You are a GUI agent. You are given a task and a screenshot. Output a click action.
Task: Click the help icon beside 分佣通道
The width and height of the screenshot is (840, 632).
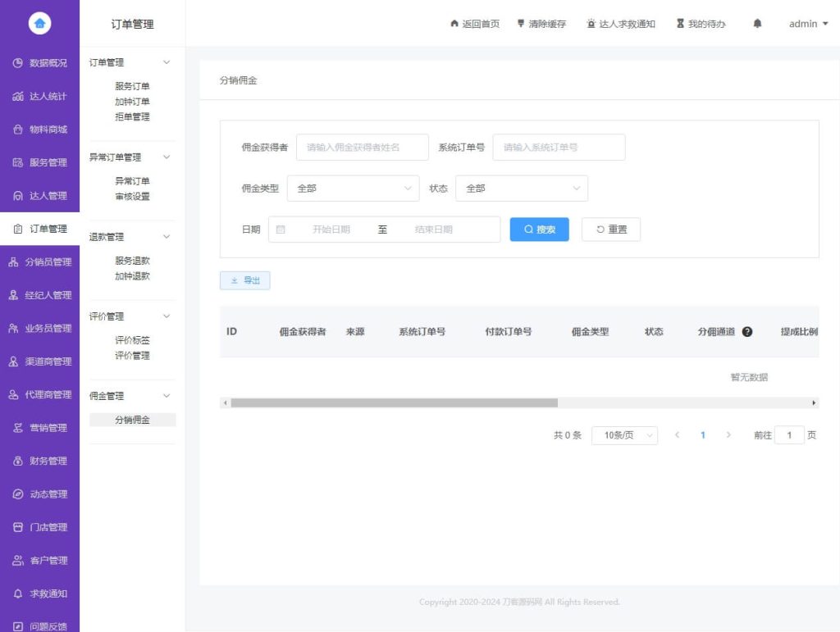click(747, 332)
